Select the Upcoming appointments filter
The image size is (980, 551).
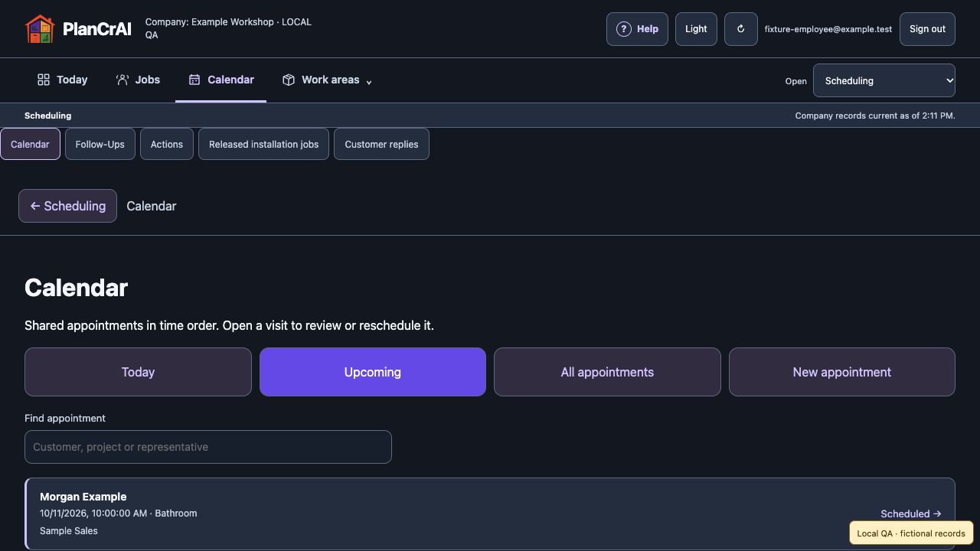point(373,372)
